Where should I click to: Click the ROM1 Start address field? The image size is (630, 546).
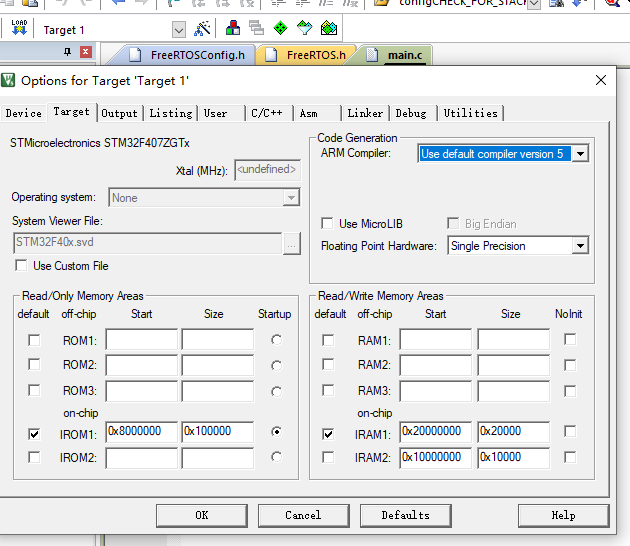coord(141,339)
